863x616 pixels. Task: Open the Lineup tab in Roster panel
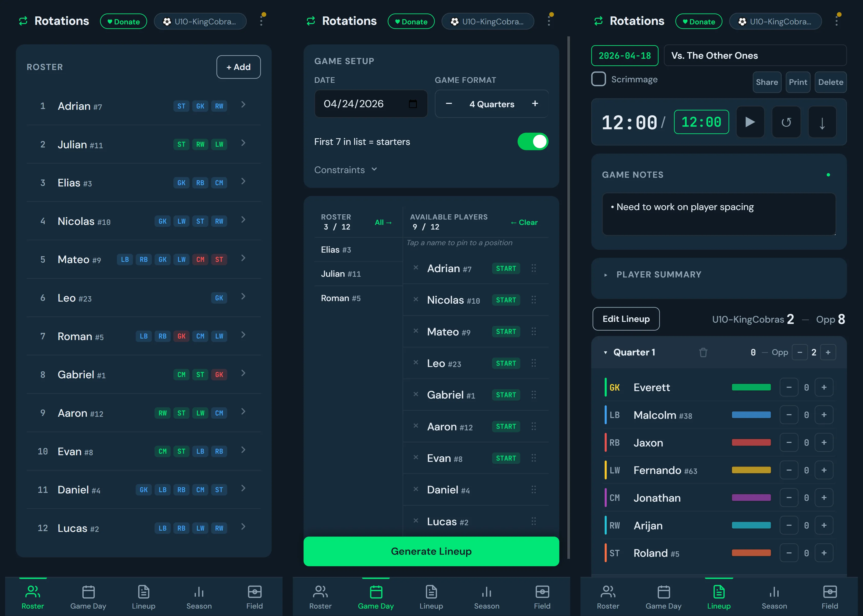click(143, 598)
